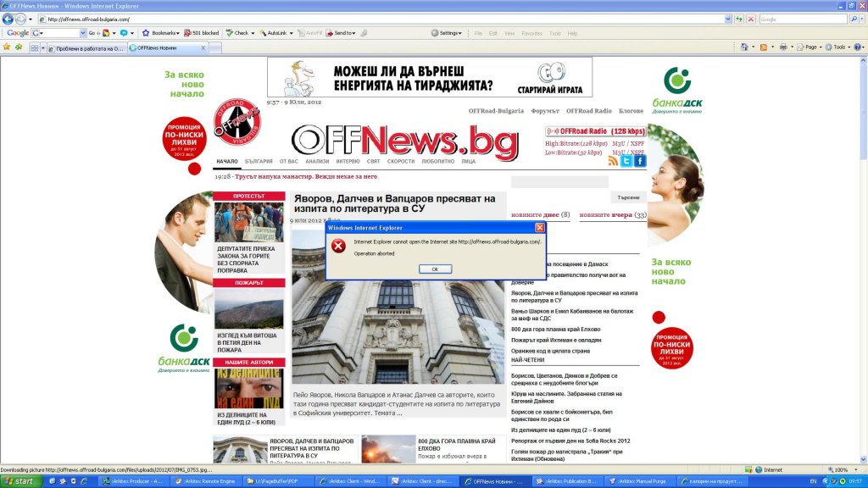Image resolution: width=868 pixels, height=488 pixels.
Task: Click the Add to Favorites icon
Action: (x=19, y=47)
